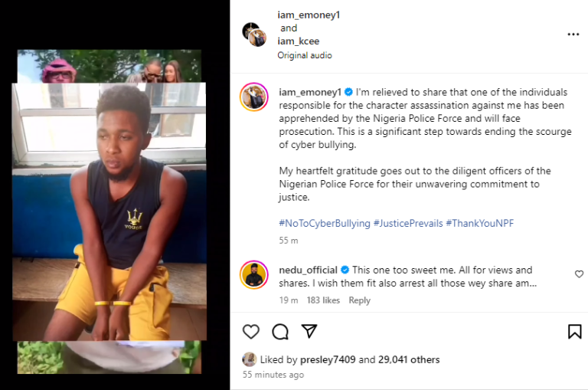
Task: Open the three-dot more options menu
Action: point(573,34)
